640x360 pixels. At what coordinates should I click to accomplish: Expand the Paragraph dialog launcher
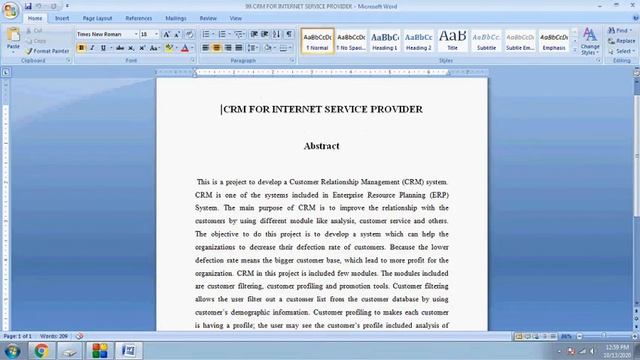[292, 60]
